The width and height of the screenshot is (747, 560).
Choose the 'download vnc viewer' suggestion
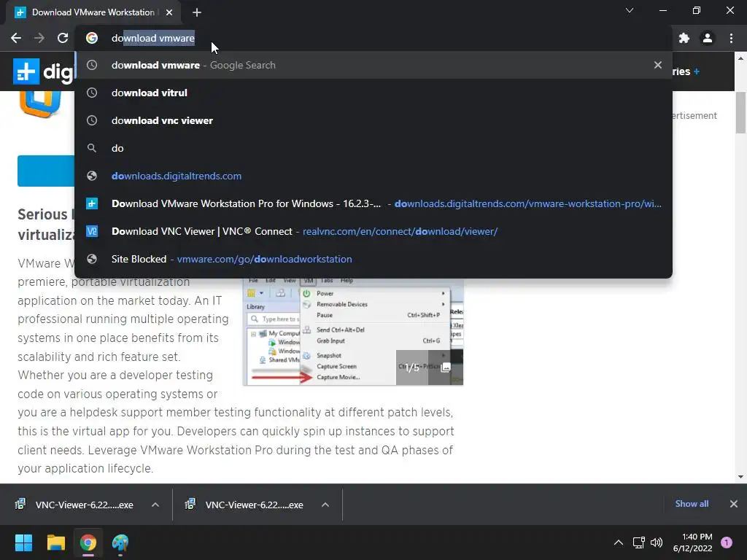[373, 120]
